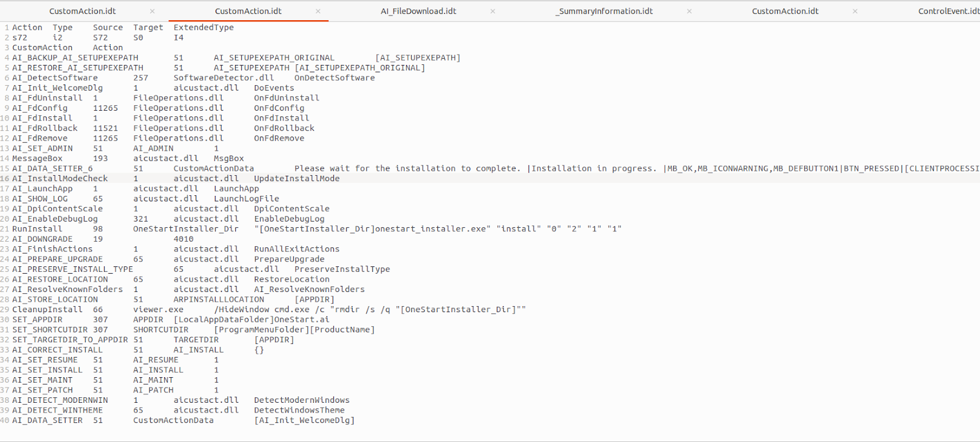Click RunAllExitActions on line 23

coord(297,249)
